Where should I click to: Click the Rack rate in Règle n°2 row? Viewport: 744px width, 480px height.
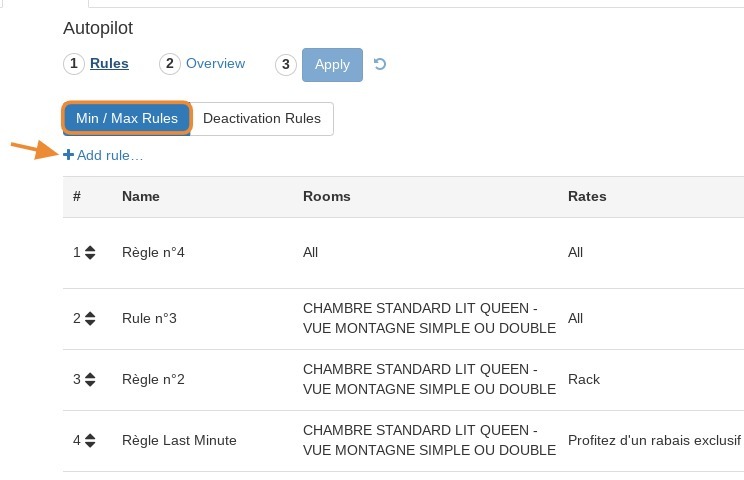point(584,379)
